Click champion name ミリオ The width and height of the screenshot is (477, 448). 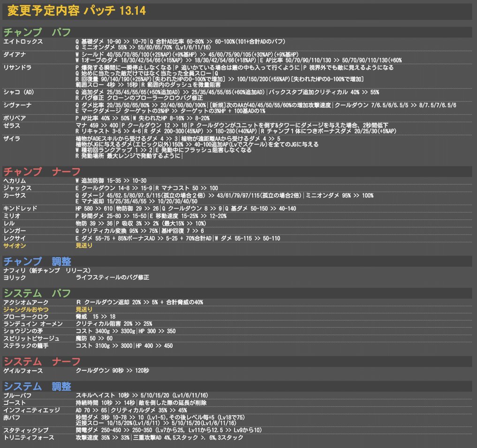point(12,216)
